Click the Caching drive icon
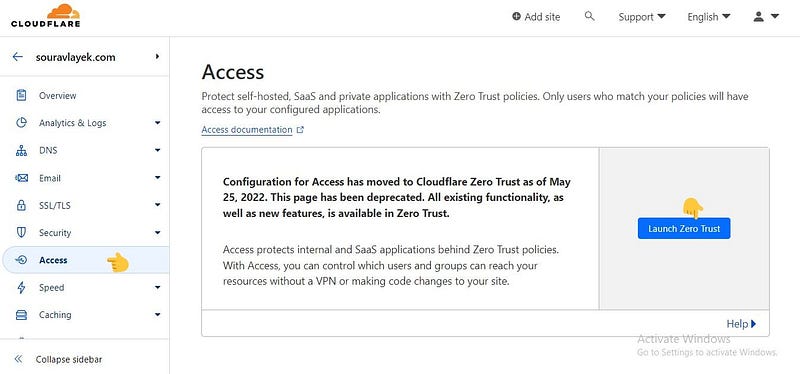Image resolution: width=800 pixels, height=374 pixels. tap(21, 315)
